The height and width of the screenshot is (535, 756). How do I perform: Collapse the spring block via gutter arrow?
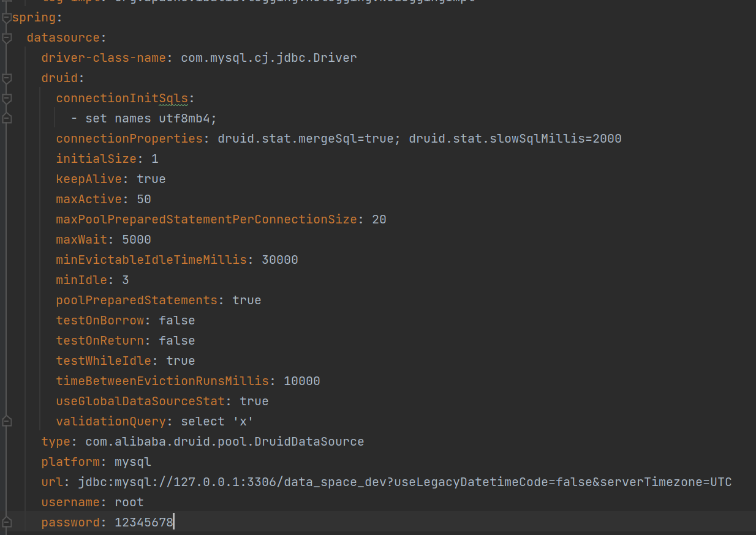[6, 17]
